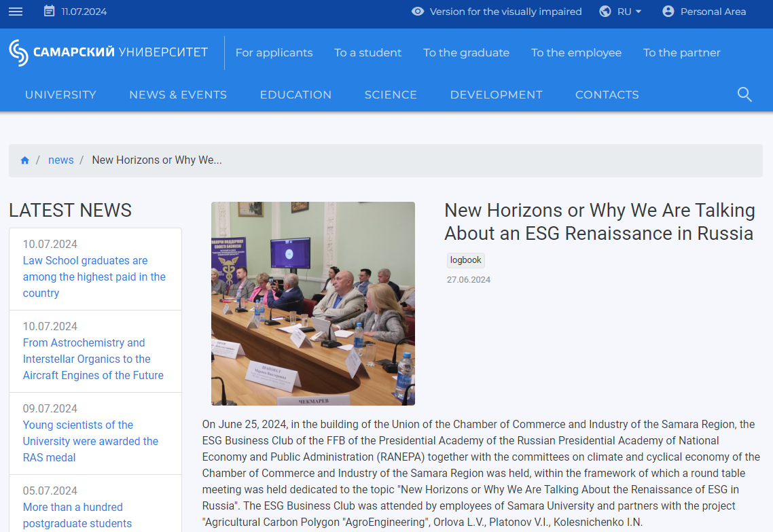Viewport: 773px width, 532px height.
Task: Select the To a student menu
Action: pos(367,53)
